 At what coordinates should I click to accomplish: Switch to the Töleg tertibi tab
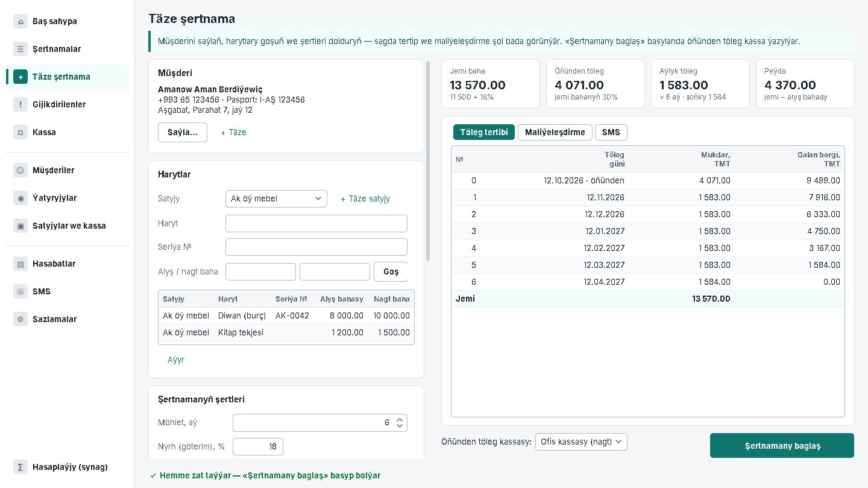click(x=484, y=132)
